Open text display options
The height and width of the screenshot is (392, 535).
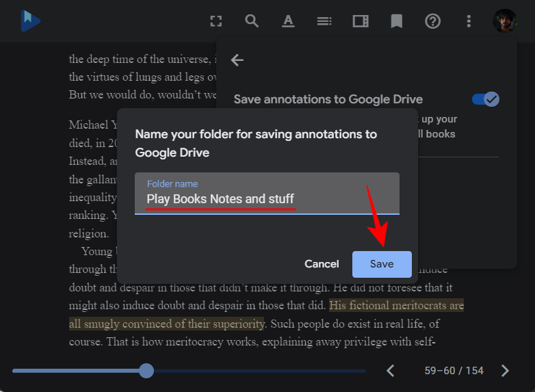click(x=288, y=21)
